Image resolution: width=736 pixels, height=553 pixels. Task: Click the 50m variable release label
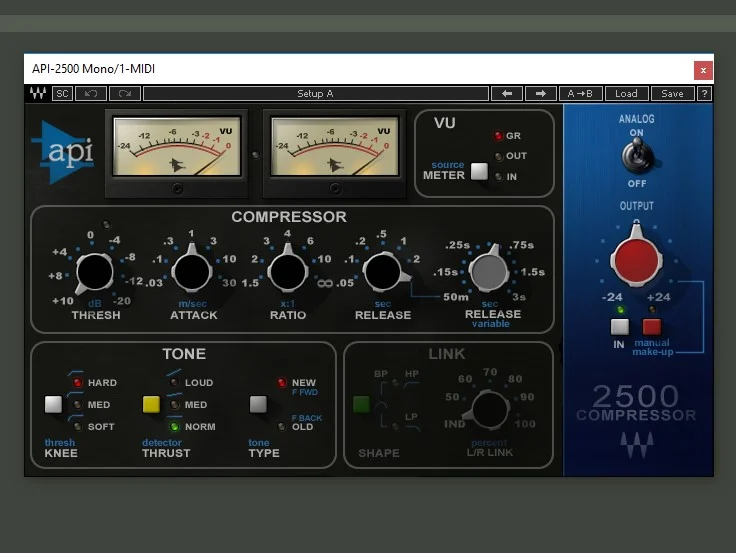coord(456,297)
